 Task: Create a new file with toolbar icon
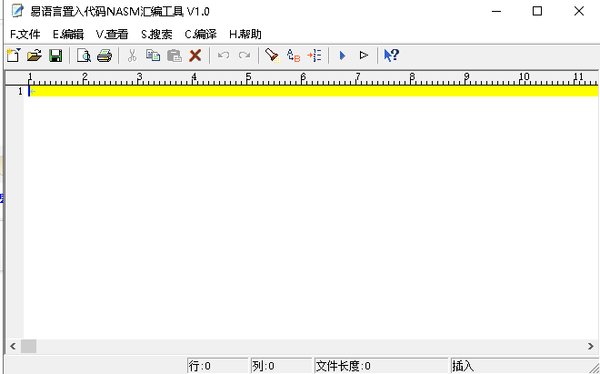click(13, 56)
